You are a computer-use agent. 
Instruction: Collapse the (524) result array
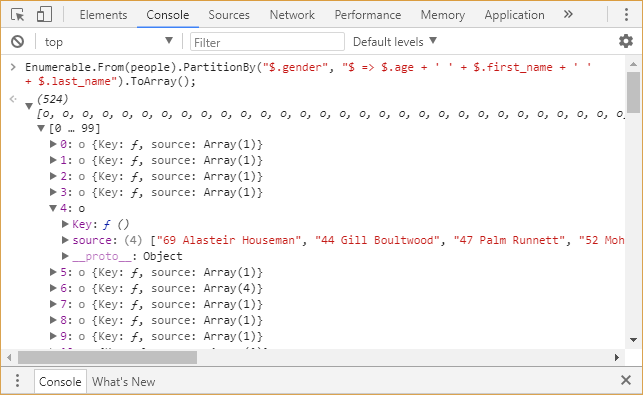click(29, 106)
